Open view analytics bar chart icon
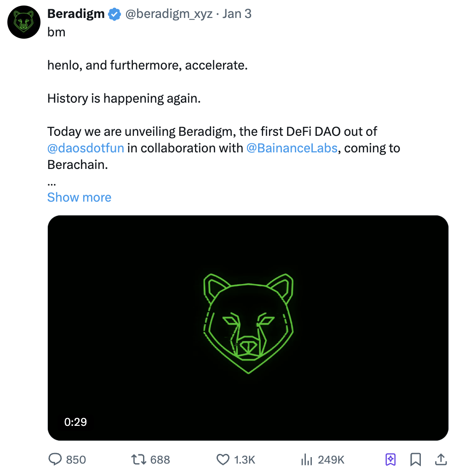 coord(306,459)
